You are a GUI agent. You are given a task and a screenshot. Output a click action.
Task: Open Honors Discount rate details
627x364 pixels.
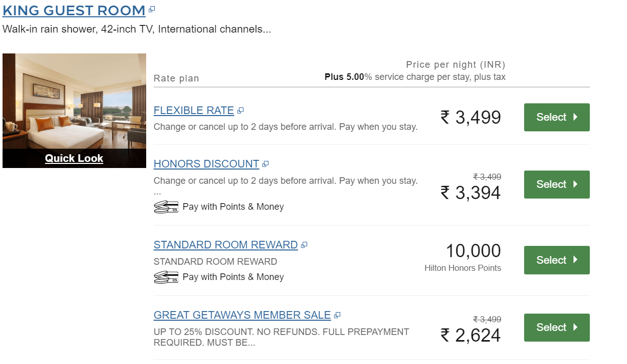coord(206,164)
